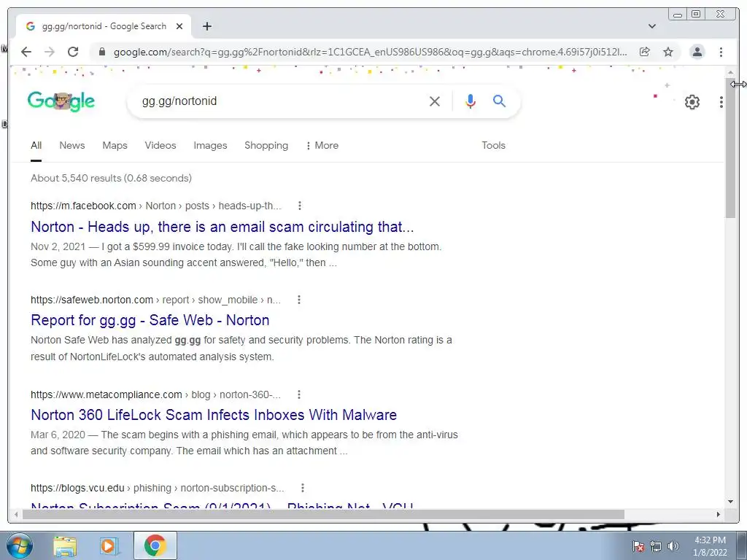Open the Windows Start orb
The image size is (747, 560).
coord(20,545)
